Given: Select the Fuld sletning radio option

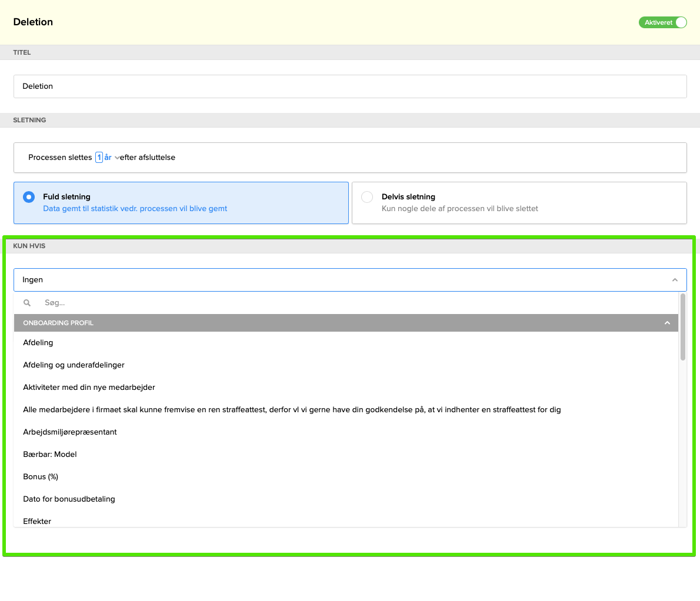Looking at the screenshot, I should [29, 197].
